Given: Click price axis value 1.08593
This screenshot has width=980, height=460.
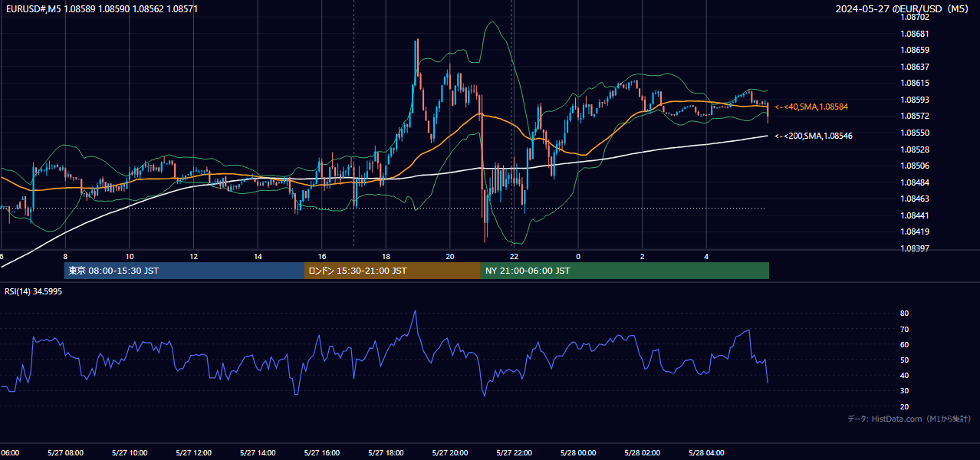Looking at the screenshot, I should 914,100.
